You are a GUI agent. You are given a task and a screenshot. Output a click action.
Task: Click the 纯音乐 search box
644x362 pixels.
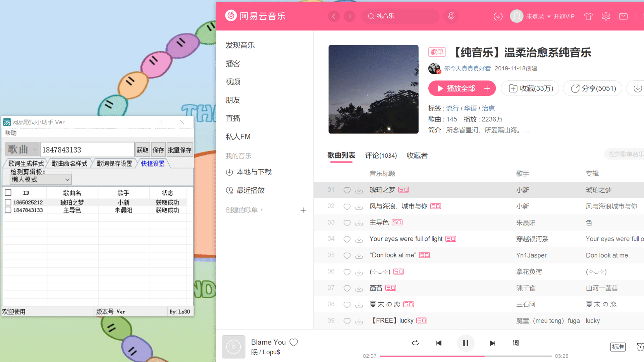click(x=400, y=16)
